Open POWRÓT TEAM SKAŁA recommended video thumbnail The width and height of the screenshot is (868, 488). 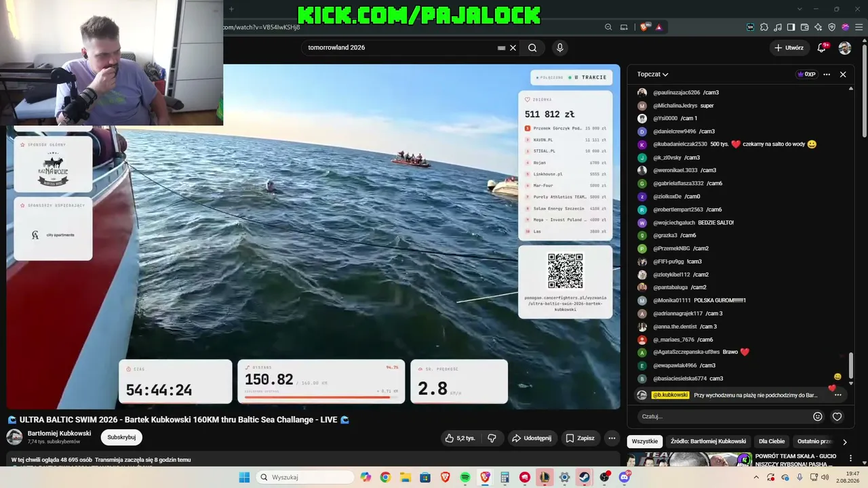point(688,460)
